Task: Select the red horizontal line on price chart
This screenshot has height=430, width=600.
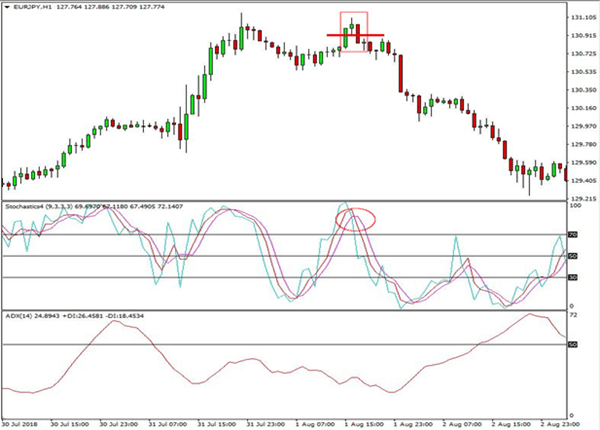Action: click(x=355, y=35)
